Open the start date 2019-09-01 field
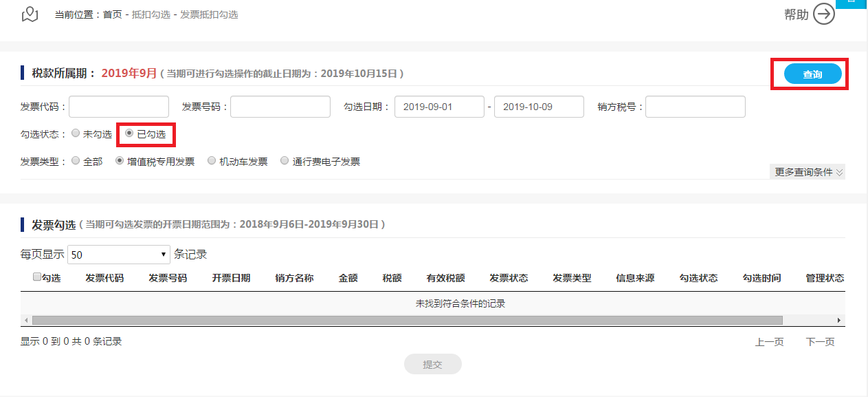868x397 pixels. tap(439, 107)
